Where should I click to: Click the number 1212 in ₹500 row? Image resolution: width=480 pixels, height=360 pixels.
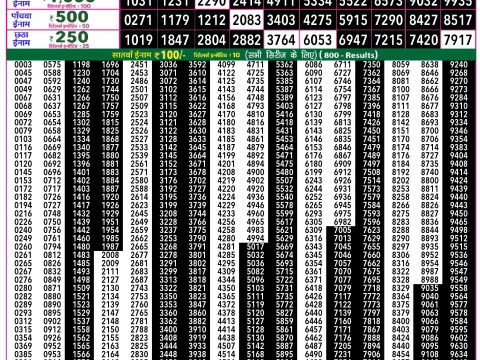[x=212, y=20]
